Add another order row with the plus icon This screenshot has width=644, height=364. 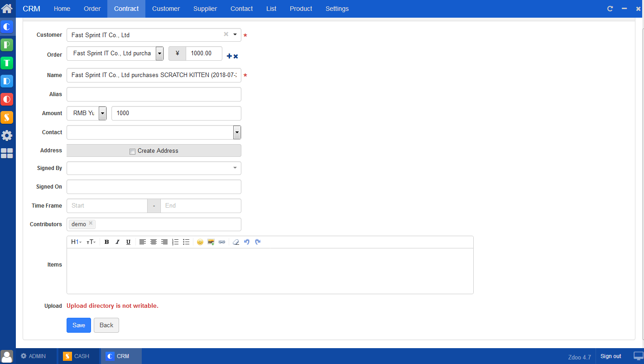coord(229,56)
